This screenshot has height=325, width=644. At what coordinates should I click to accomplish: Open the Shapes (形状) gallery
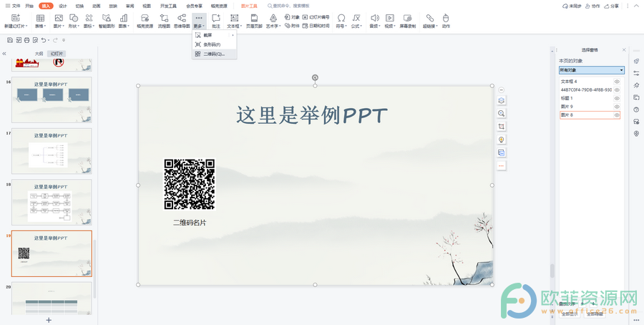click(x=74, y=21)
